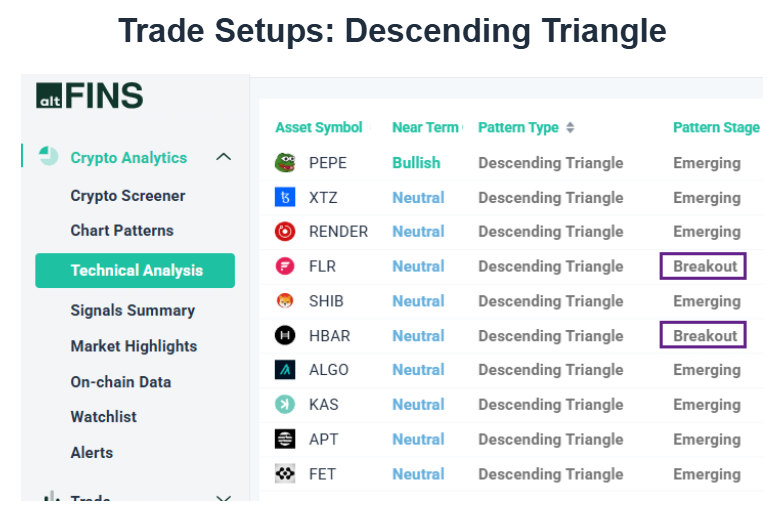The height and width of the screenshot is (520, 782).
Task: Click the FLR Breakout pattern stage
Action: (705, 266)
